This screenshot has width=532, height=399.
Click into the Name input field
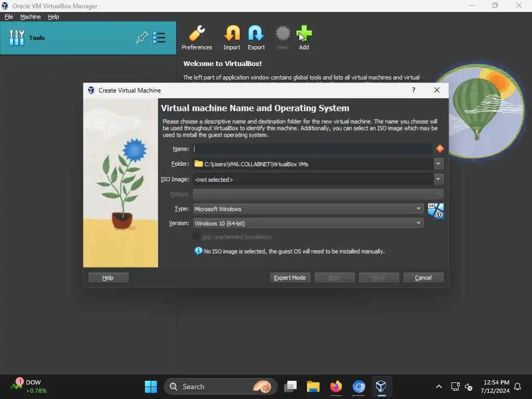tap(312, 149)
